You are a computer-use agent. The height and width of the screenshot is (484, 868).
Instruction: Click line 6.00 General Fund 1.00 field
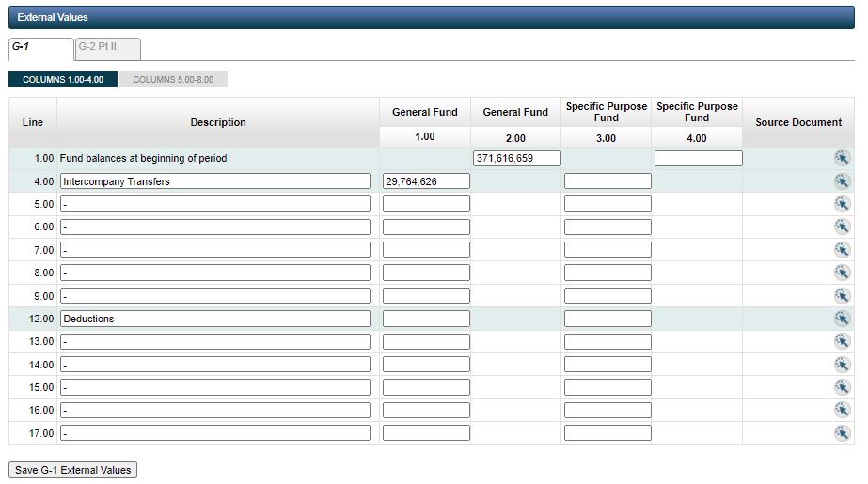click(x=426, y=226)
